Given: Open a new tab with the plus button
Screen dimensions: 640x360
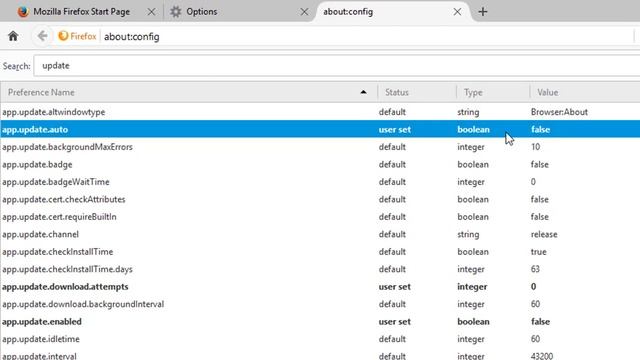Looking at the screenshot, I should pos(482,11).
